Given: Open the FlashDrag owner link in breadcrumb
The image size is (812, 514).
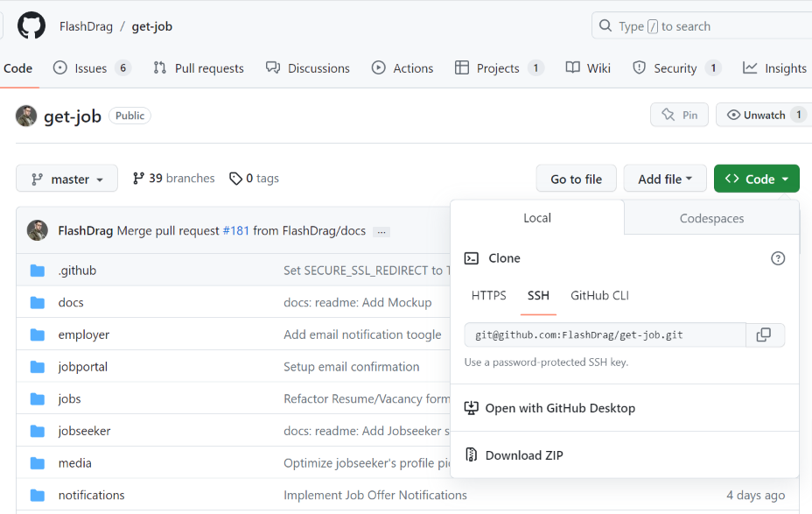Looking at the screenshot, I should (86, 26).
